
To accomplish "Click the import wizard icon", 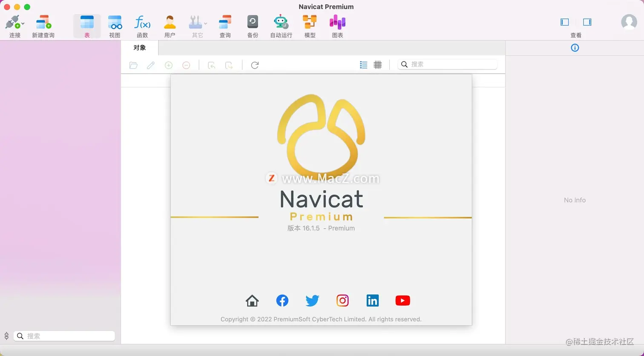I will (x=211, y=65).
